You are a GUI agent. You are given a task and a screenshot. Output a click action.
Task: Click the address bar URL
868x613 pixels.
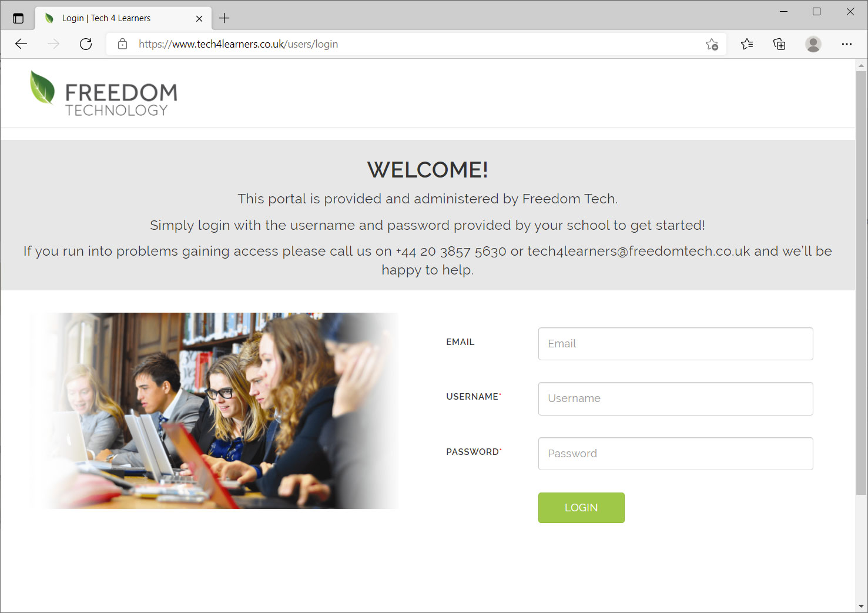238,44
